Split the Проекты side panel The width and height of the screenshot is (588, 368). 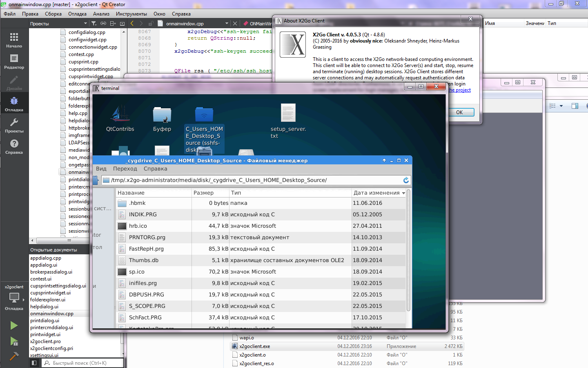click(113, 23)
